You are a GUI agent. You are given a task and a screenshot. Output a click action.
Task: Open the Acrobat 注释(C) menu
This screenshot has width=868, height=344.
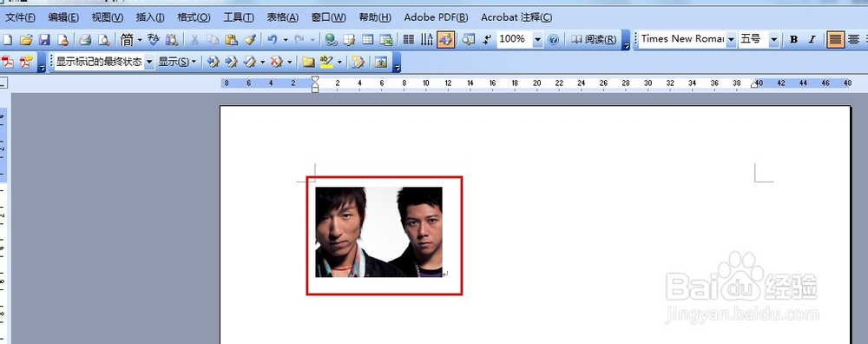tap(516, 17)
